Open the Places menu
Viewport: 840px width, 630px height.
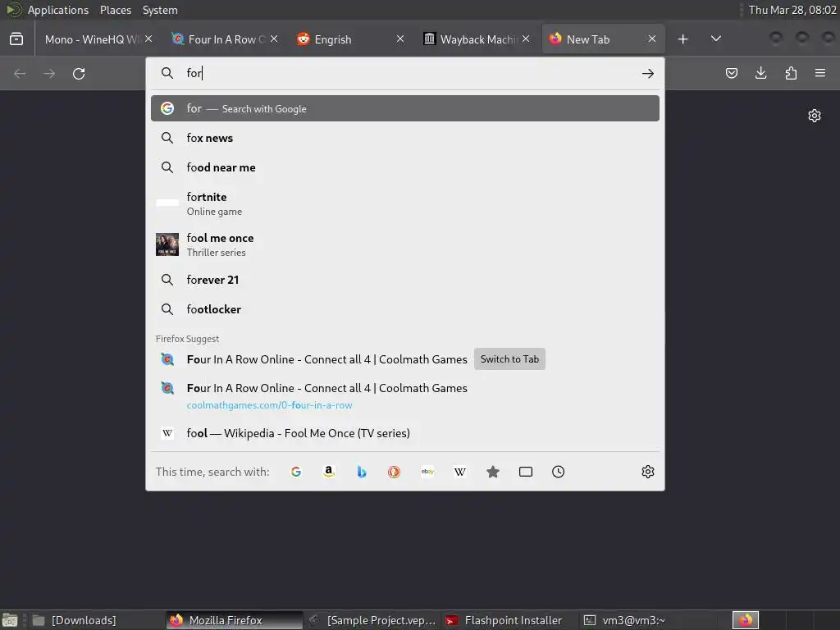click(x=115, y=10)
